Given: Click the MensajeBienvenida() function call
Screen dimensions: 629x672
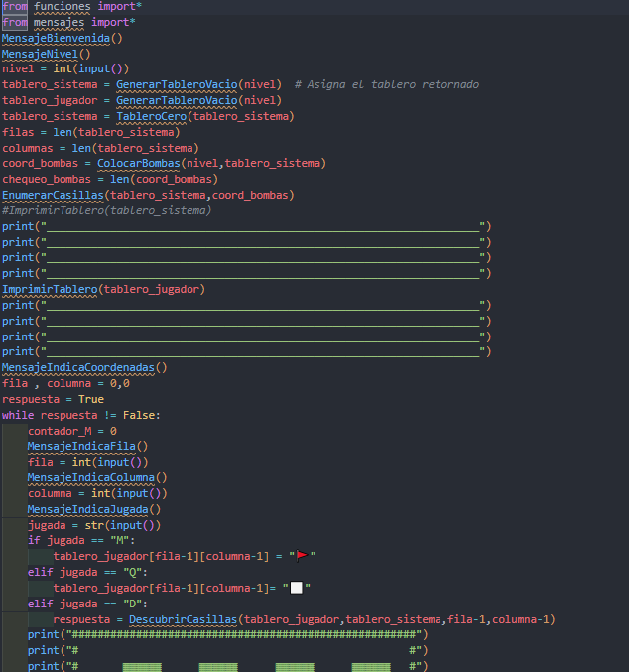Looking at the screenshot, I should (62, 38).
